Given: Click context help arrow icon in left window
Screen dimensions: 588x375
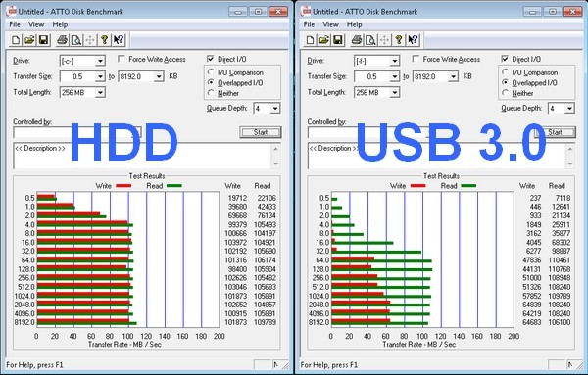Looking at the screenshot, I should pos(119,40).
